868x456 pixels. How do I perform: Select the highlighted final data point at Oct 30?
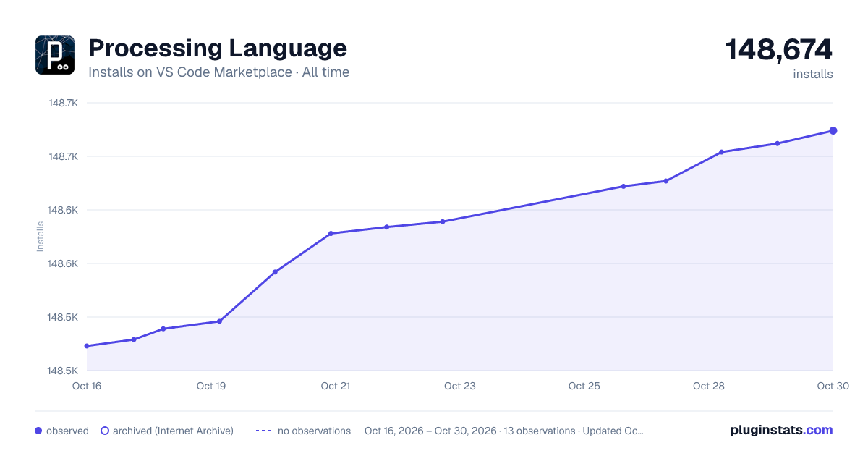tap(833, 131)
